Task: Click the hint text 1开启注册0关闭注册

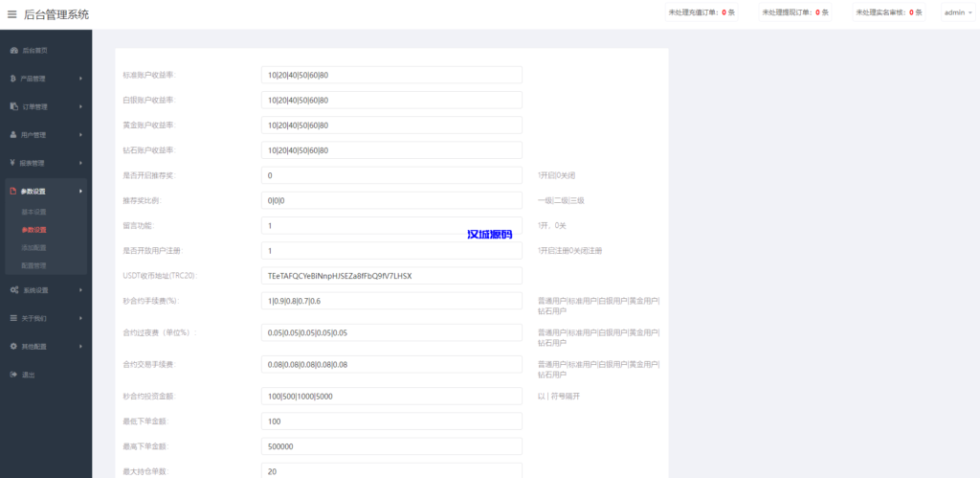Action: (x=570, y=250)
